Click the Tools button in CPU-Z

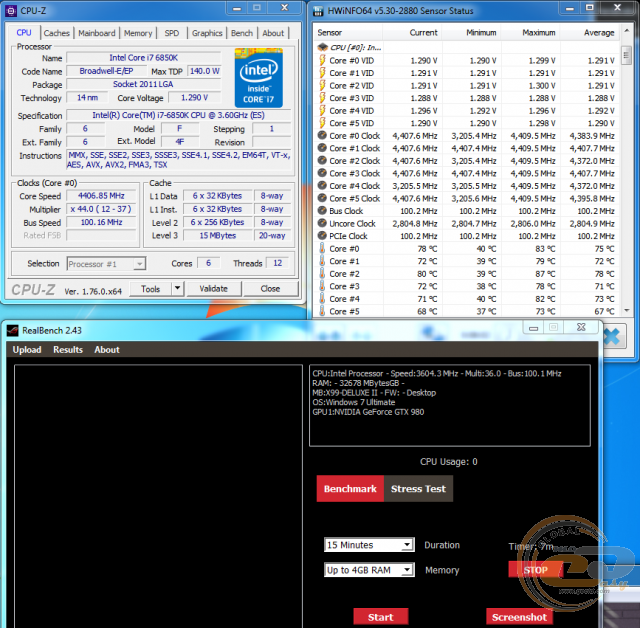pyautogui.click(x=151, y=289)
